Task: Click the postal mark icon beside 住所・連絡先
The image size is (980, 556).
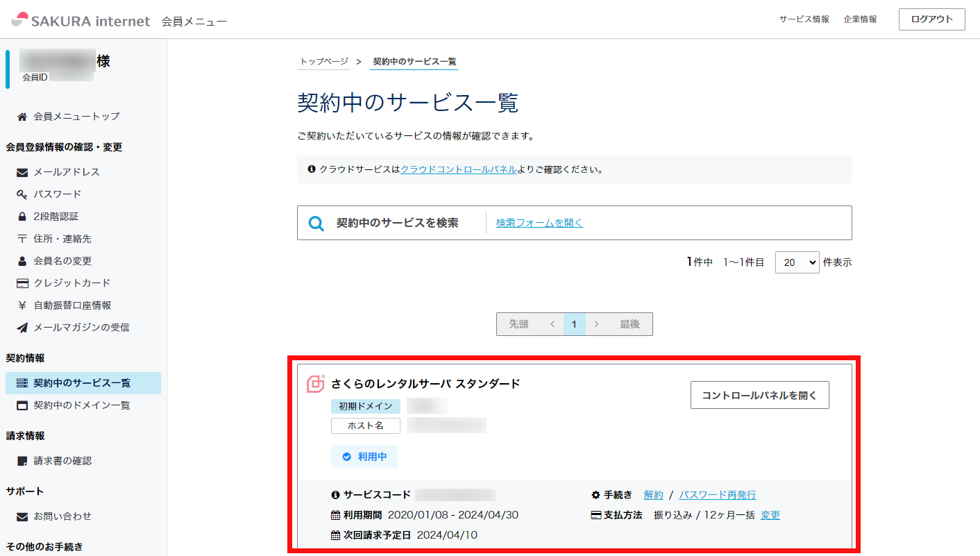Action: 22,239
